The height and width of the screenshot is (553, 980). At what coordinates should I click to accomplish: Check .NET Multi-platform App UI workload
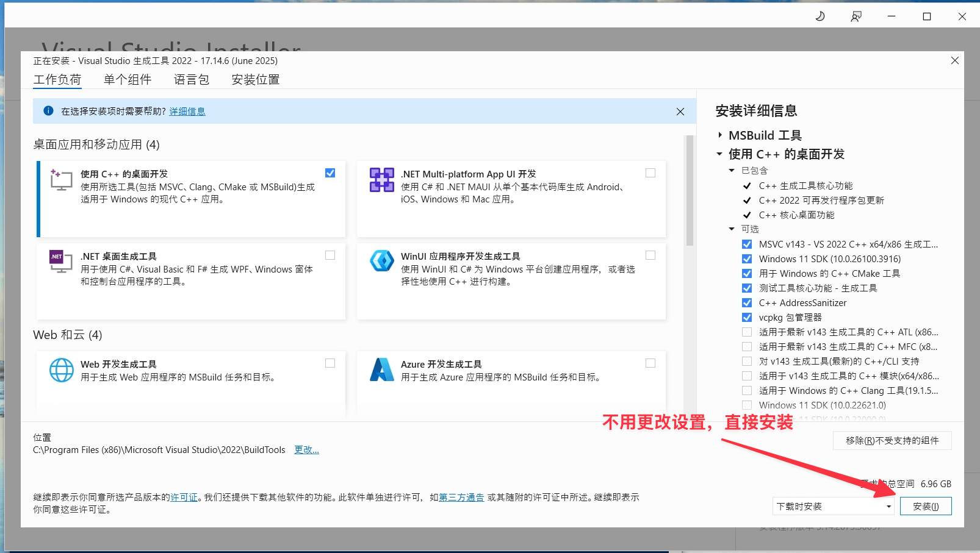[x=650, y=173]
